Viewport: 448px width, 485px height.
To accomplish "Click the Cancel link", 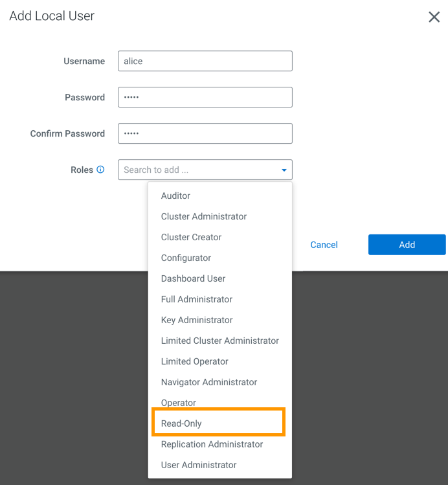I will point(324,245).
